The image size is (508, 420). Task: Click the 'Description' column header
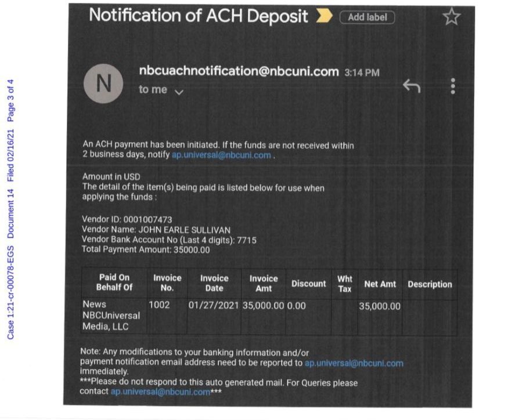point(430,284)
